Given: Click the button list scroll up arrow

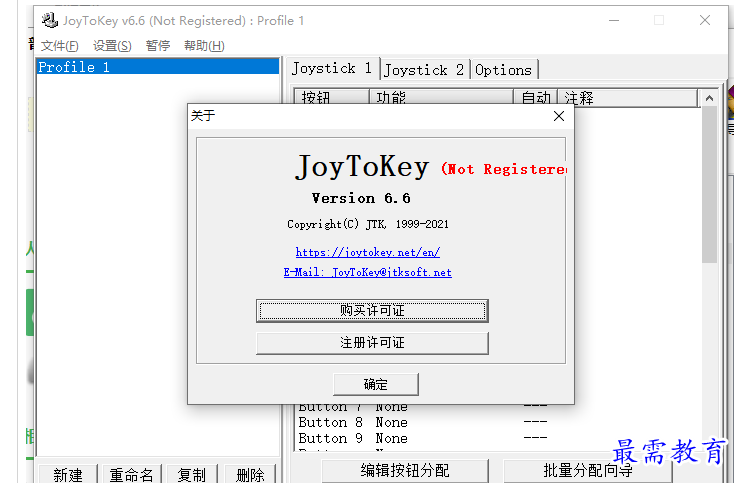Looking at the screenshot, I should tap(709, 98).
